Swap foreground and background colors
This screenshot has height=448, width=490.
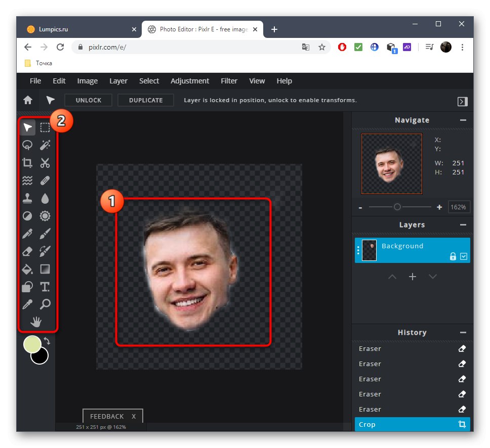pos(47,341)
